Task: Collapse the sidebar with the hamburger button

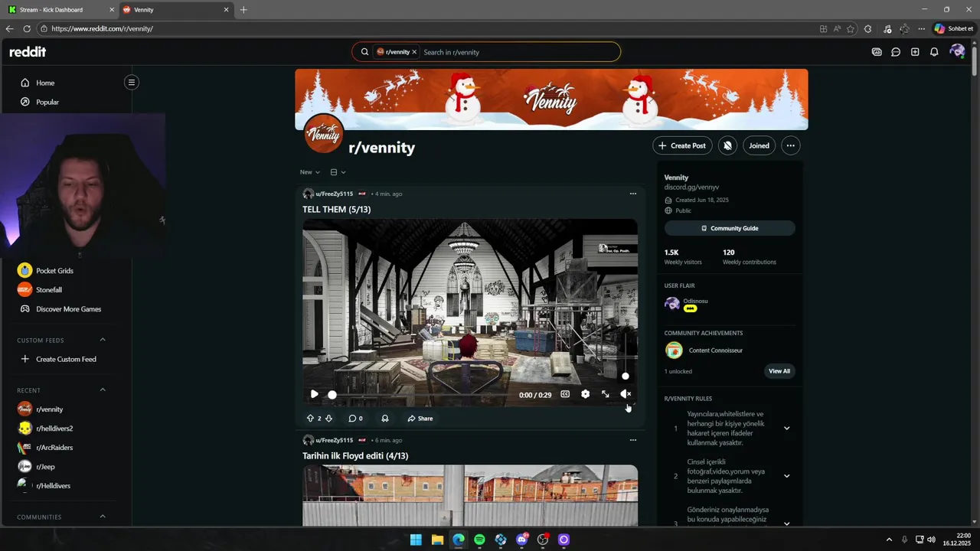Action: coord(132,82)
